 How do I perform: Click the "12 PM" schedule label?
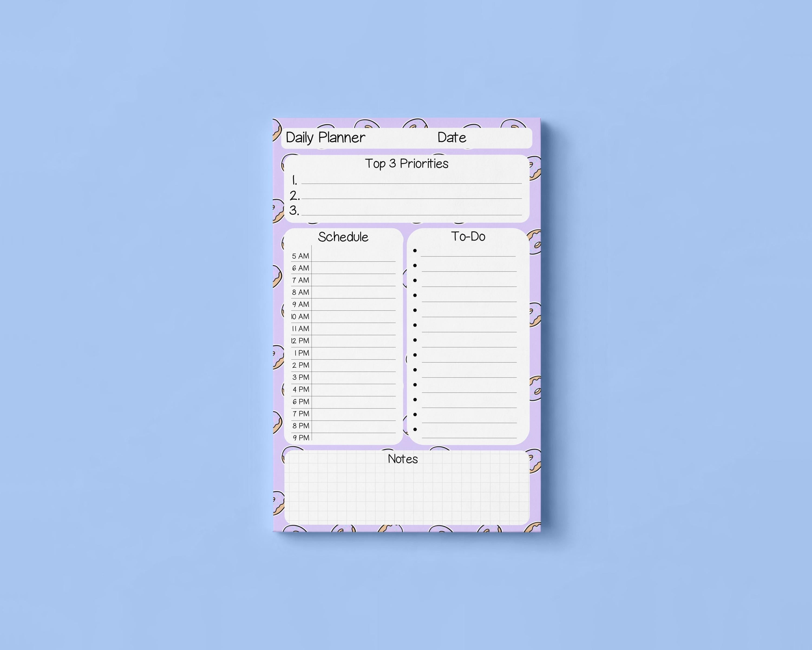pos(300,341)
